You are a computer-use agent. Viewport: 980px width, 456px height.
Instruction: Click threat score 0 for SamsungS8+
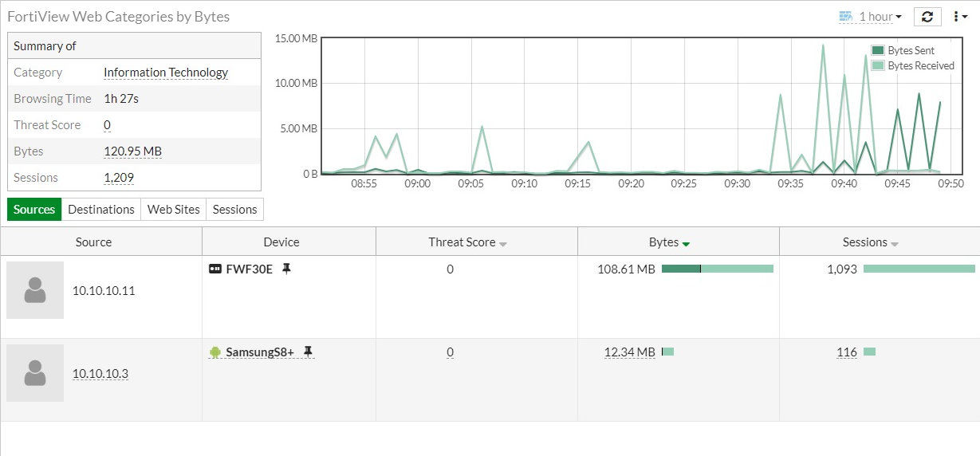[450, 352]
